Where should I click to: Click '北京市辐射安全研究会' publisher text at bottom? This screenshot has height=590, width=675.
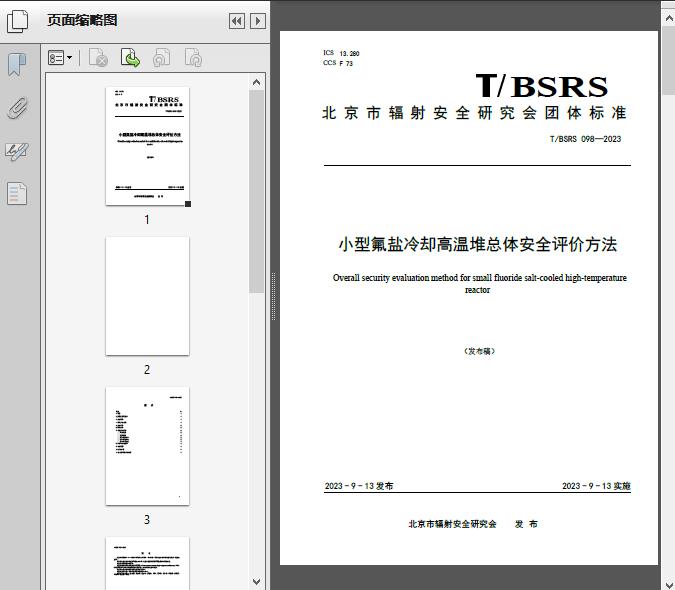tap(452, 524)
